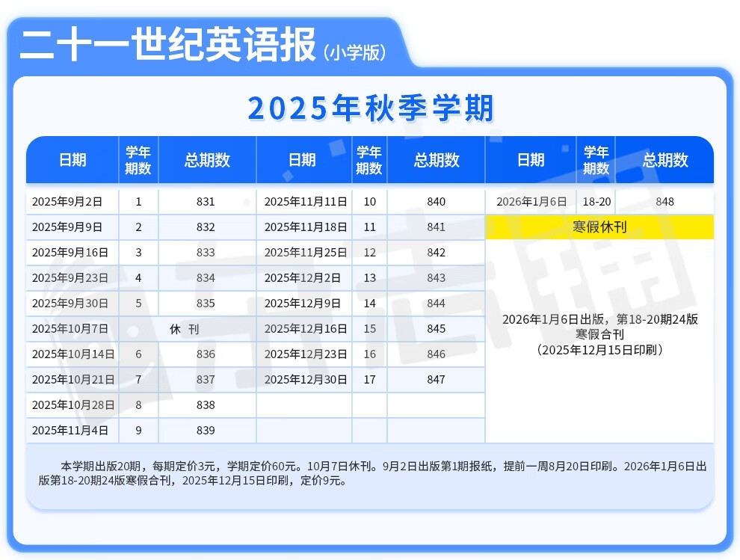Click the yellow 寒假休刊 banner
The height and width of the screenshot is (560, 740).
point(599,227)
